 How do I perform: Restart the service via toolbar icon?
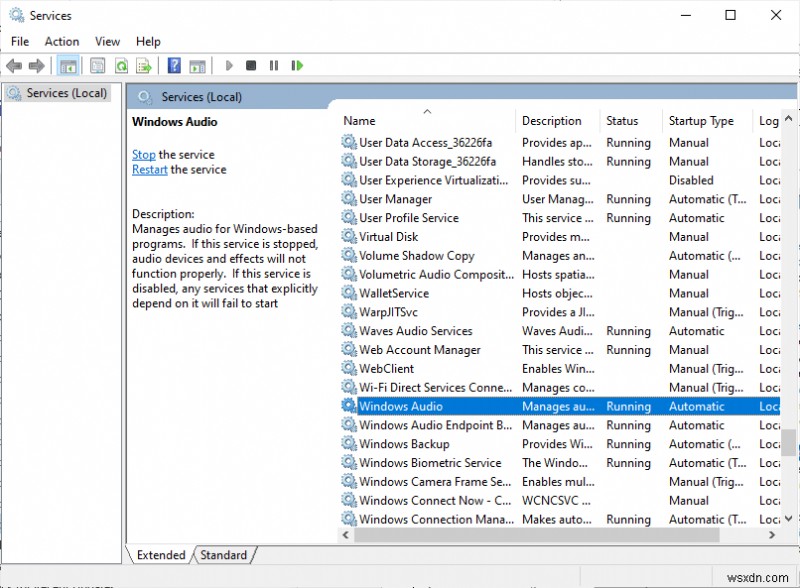297,65
